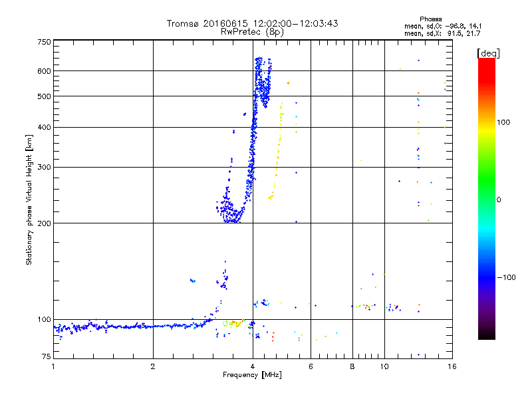Image resolution: width=532 pixels, height=399 pixels.
Task: Select the 2 tick label on frequency axis
Action: (153, 366)
